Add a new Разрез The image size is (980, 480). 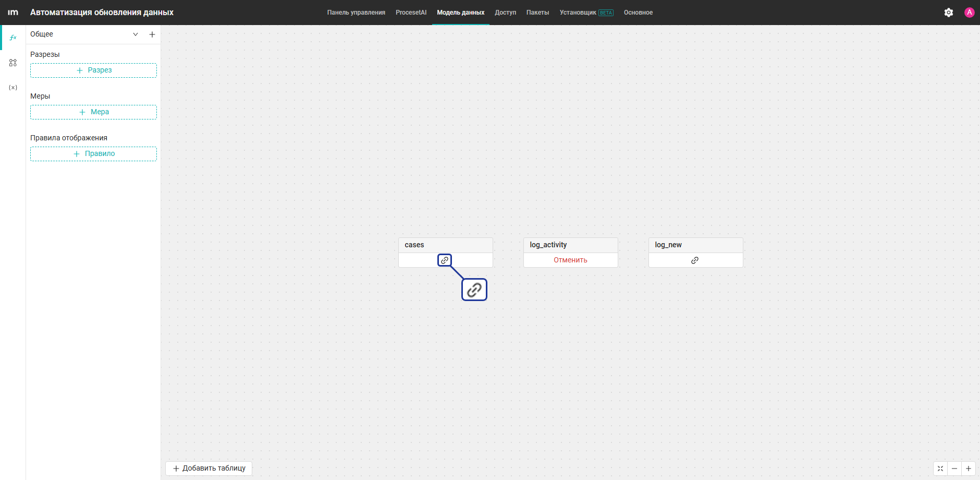93,70
